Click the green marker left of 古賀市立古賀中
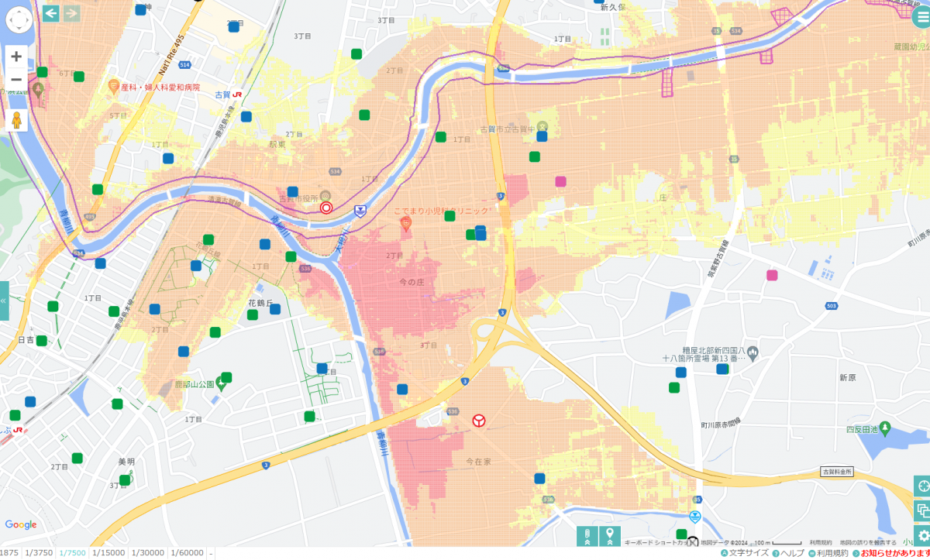This screenshot has width=930, height=560. (x=441, y=137)
